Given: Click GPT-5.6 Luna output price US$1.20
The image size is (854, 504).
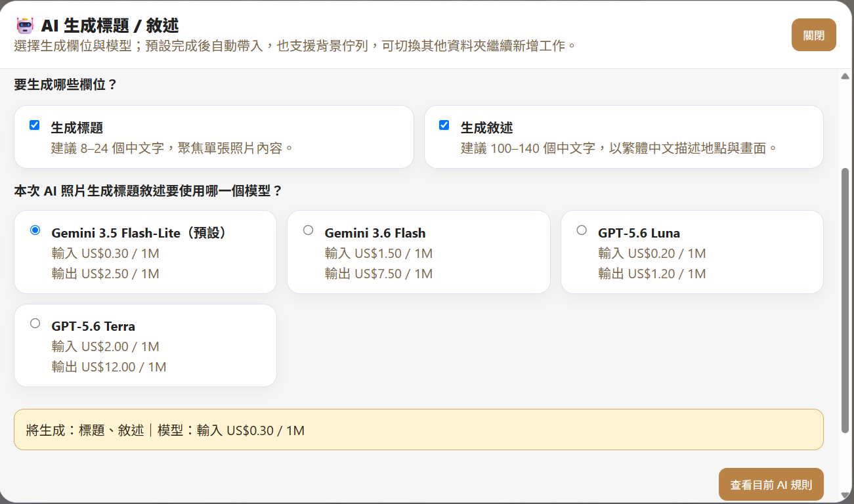Looking at the screenshot, I should pyautogui.click(x=652, y=274).
